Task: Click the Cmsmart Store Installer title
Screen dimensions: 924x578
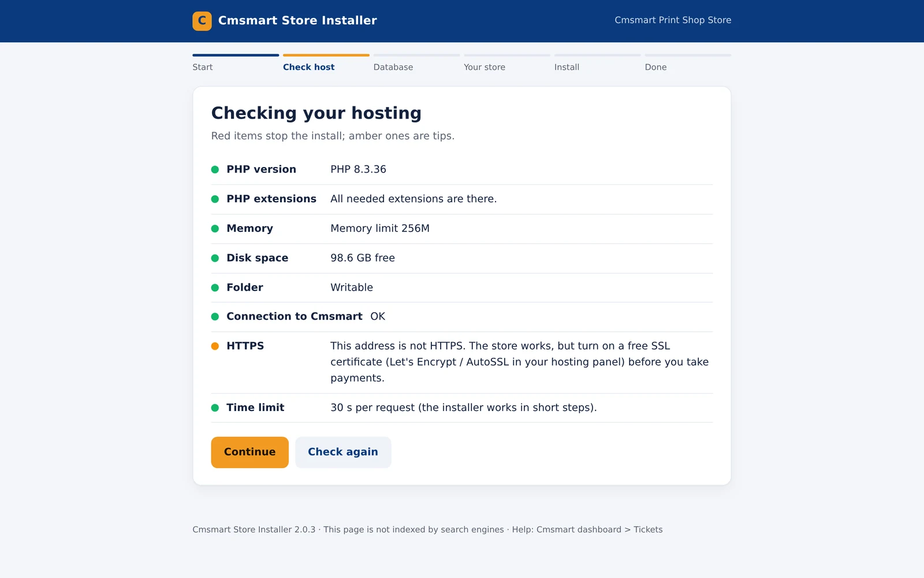Action: tap(297, 21)
